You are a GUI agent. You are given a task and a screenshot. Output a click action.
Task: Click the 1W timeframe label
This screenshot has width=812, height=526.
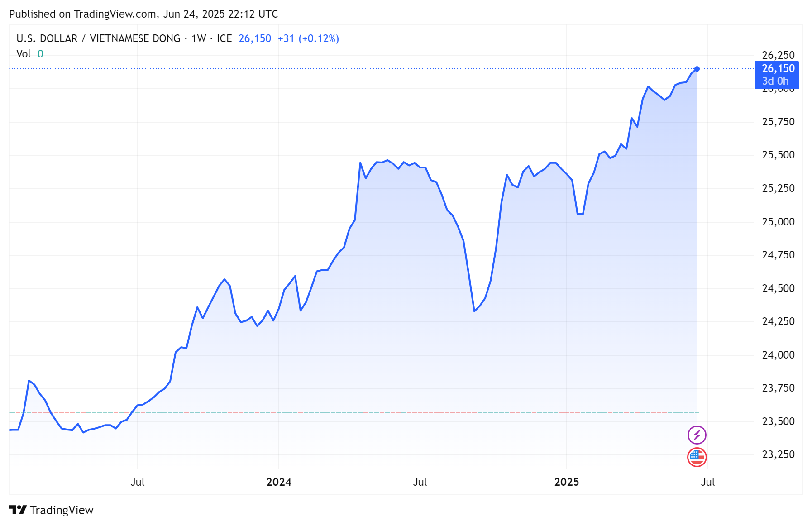click(200, 38)
